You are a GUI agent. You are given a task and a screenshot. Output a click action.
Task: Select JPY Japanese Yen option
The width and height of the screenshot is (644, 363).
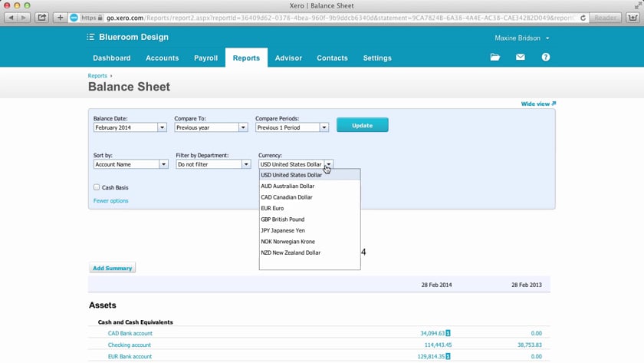(x=310, y=230)
